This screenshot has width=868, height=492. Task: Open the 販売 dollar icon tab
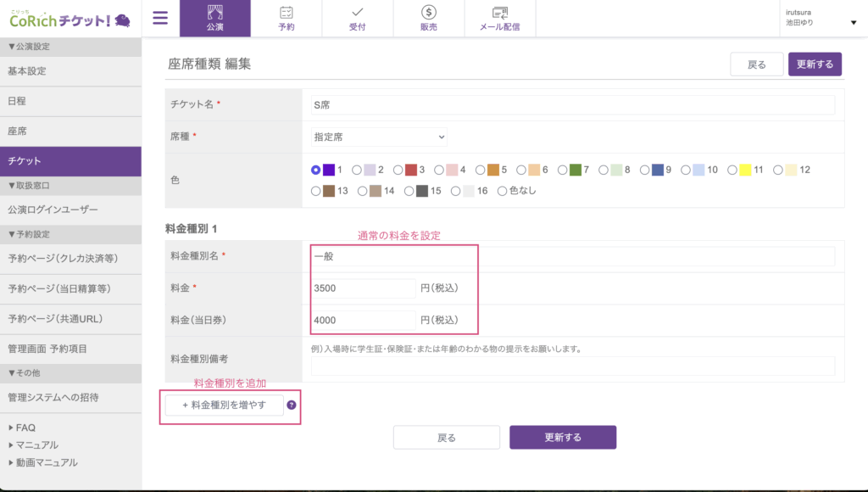click(429, 18)
